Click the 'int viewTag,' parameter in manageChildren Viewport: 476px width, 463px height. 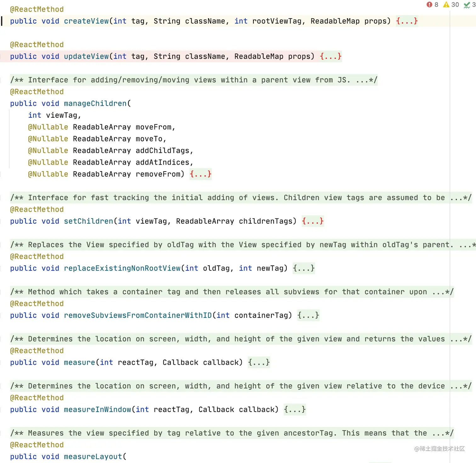point(54,116)
